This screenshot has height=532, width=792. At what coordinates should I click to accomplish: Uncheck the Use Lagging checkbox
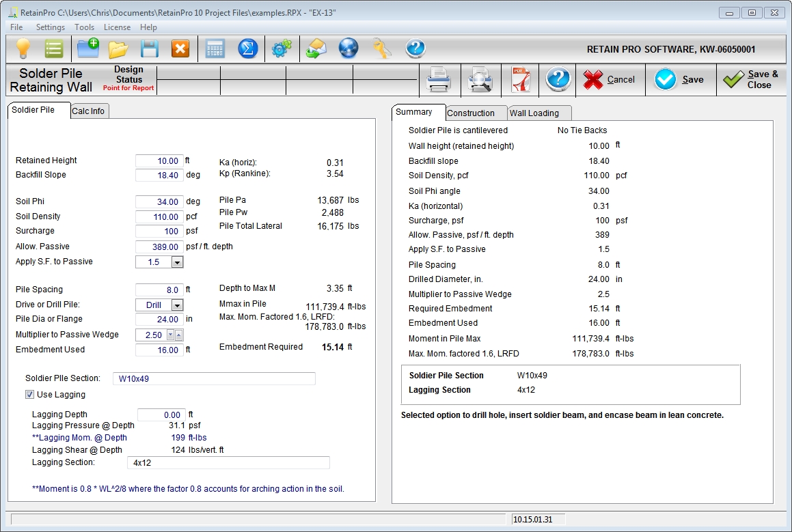[30, 394]
